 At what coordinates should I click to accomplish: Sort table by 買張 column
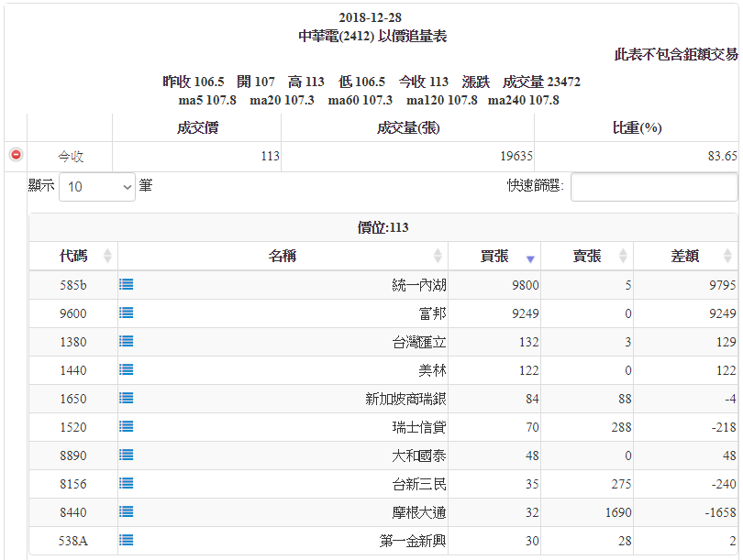(x=494, y=257)
